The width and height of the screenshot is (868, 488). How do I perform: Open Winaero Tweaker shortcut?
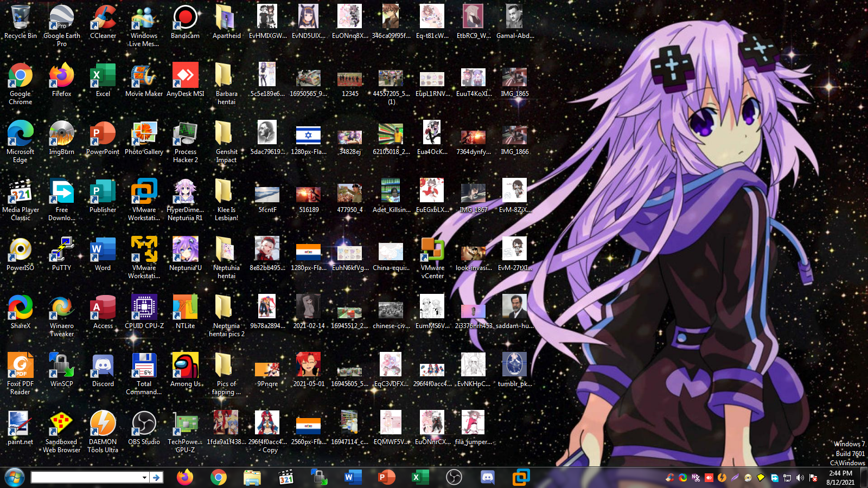(x=62, y=308)
